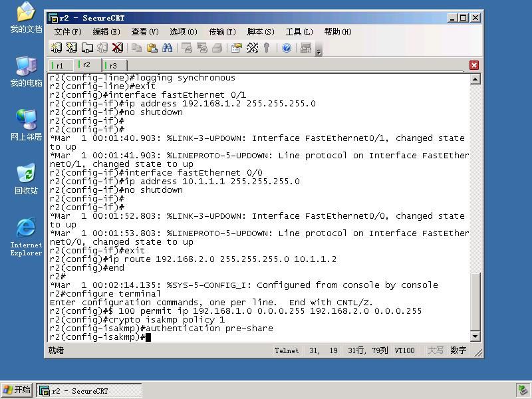Screen dimensions: 532x399
Task: Click the Disconnect icon with red X
Action: [x=118, y=48]
